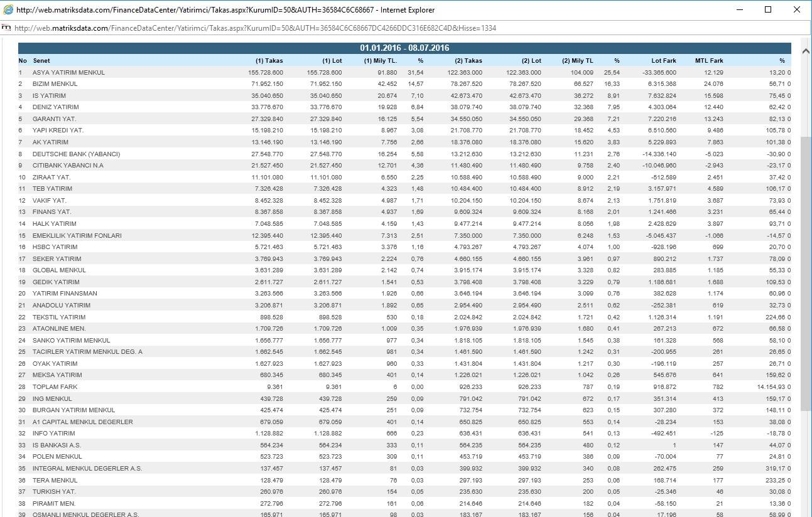
Task: Select the INTEGRAL MENKUL DEGERLER A.S. row
Action: coord(87,469)
